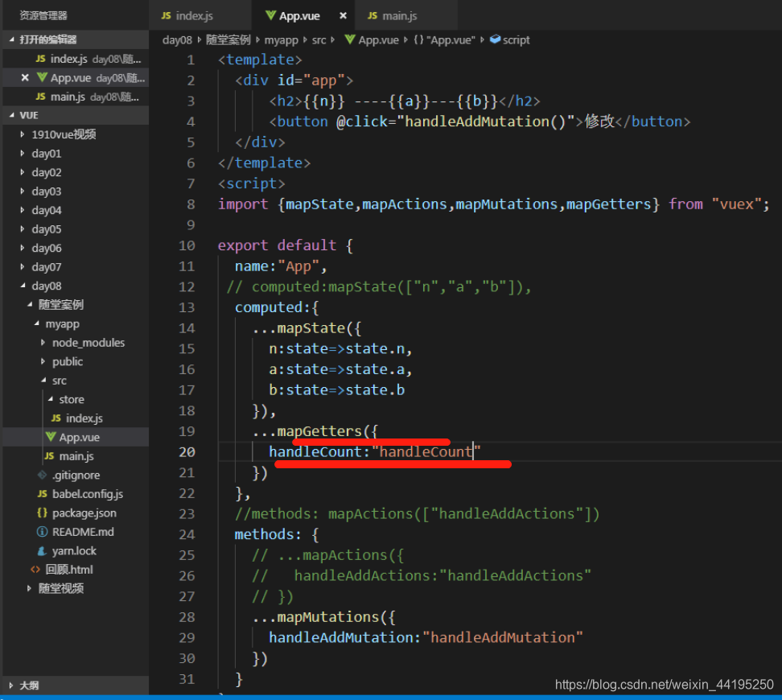Screen dimensions: 782x700
Task: Expand the day02 folder
Action: 22,172
